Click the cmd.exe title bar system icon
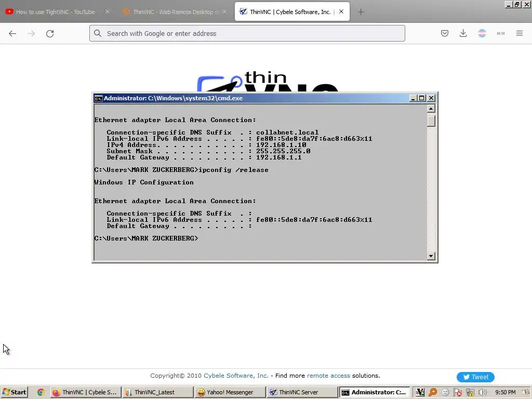 pyautogui.click(x=98, y=98)
